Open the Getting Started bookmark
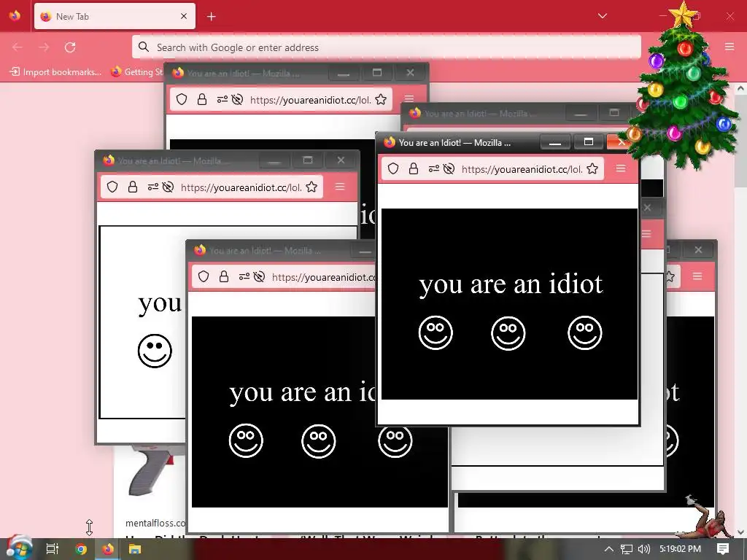 [136, 72]
